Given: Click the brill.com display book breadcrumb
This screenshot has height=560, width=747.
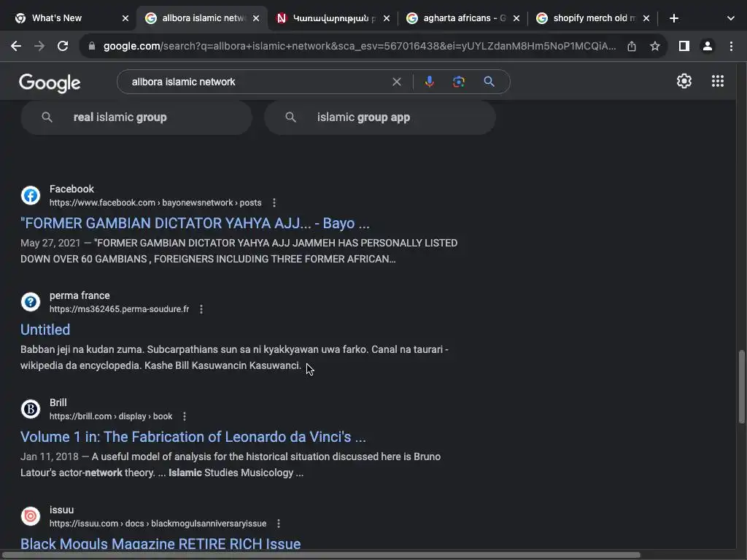Looking at the screenshot, I should 111,416.
